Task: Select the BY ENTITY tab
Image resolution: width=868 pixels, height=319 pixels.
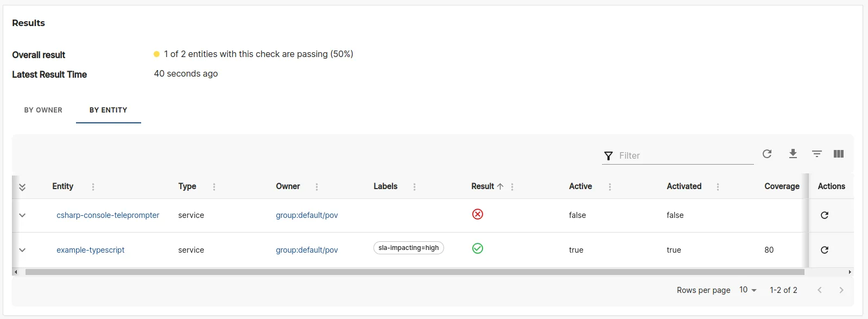Action: pyautogui.click(x=108, y=110)
